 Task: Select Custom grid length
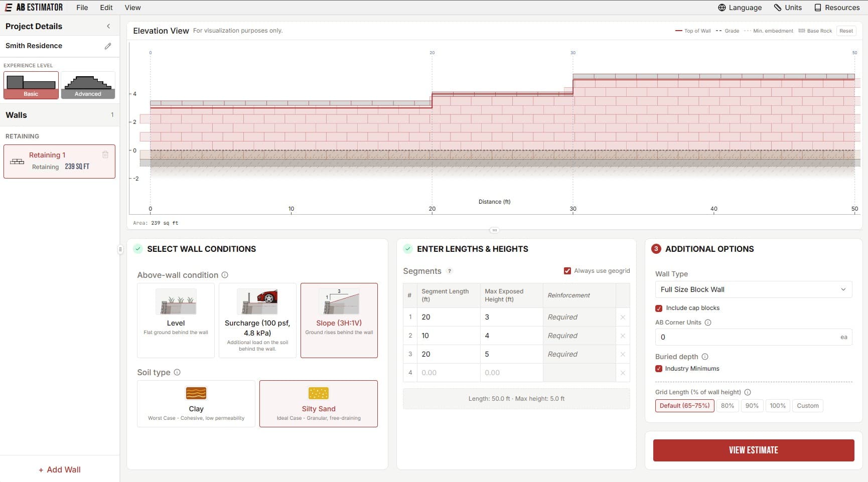pos(808,406)
